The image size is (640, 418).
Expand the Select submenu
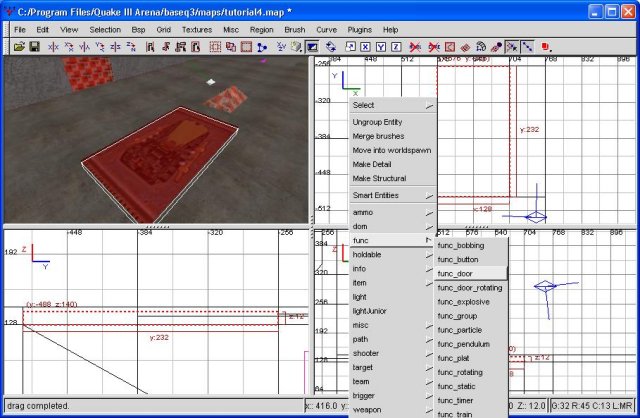pos(392,105)
